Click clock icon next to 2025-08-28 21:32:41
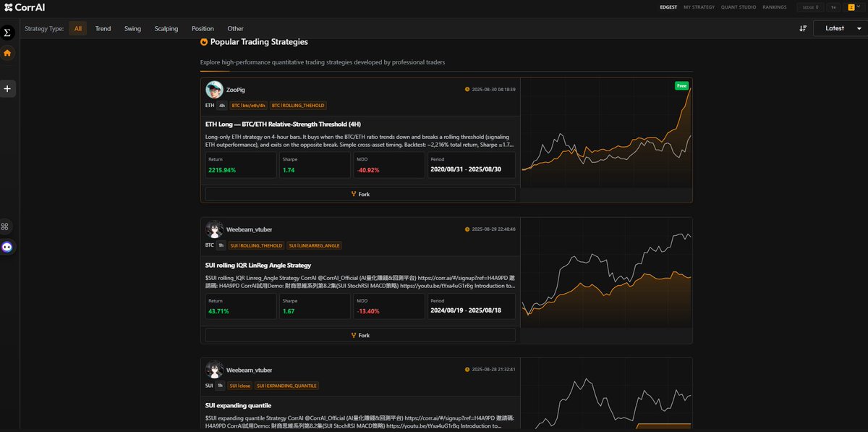Screen dimensions: 868x432 coord(467,369)
